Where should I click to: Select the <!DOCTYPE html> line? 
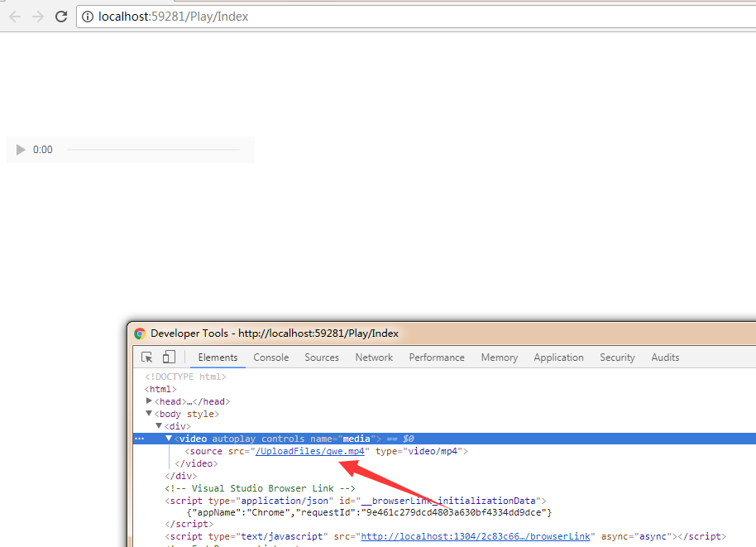(185, 377)
